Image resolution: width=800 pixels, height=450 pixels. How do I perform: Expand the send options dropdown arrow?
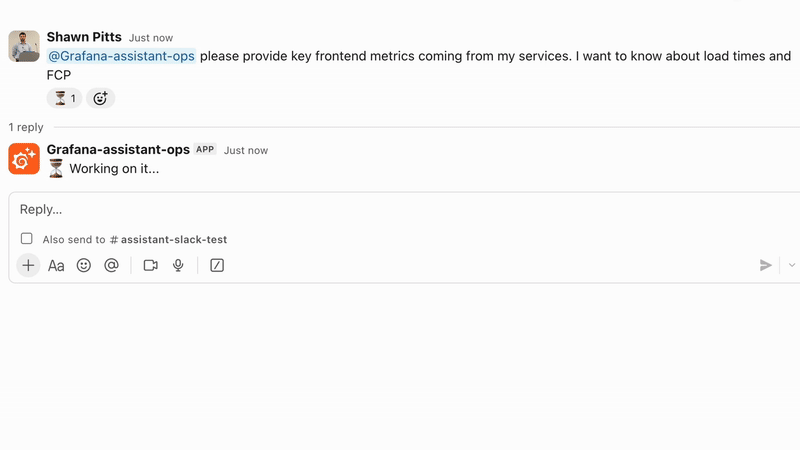tap(791, 265)
